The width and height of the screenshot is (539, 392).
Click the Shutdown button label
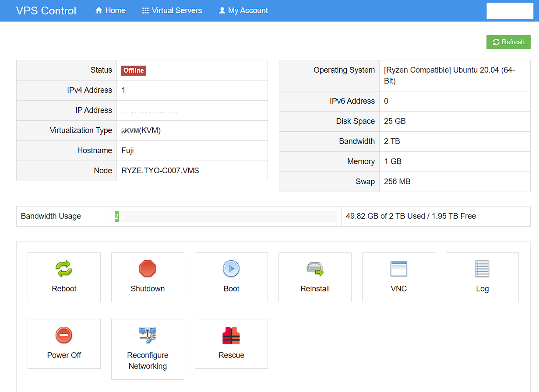point(148,289)
